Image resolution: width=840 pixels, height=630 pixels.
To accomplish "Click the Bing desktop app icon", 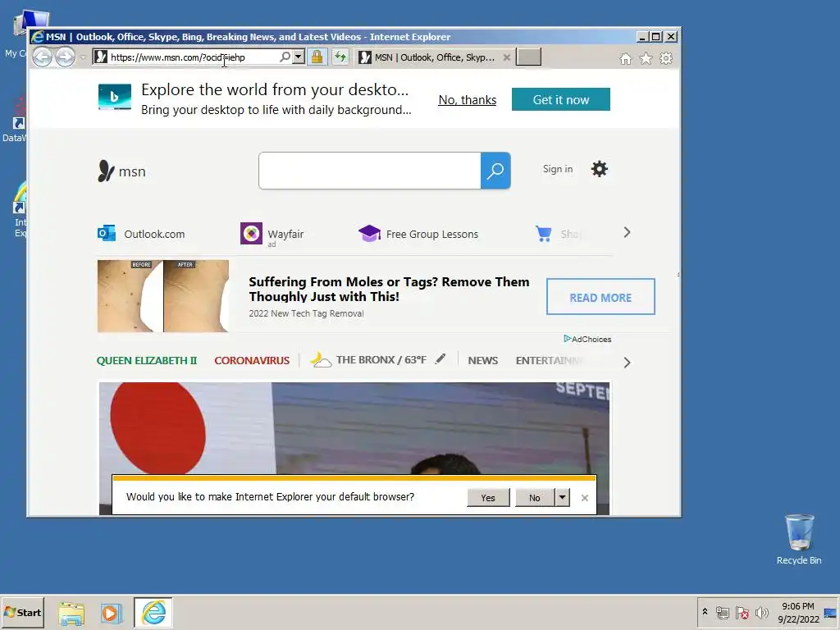I will point(115,97).
